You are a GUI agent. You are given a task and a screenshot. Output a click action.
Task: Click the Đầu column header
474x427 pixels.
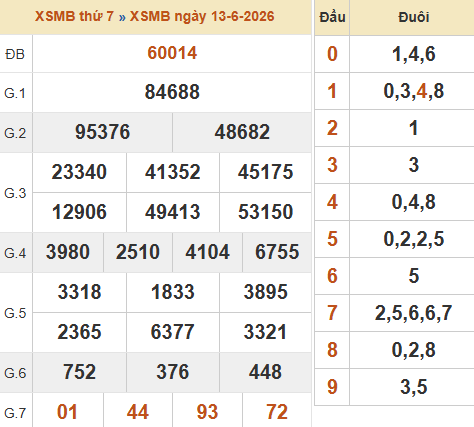[x=332, y=17]
